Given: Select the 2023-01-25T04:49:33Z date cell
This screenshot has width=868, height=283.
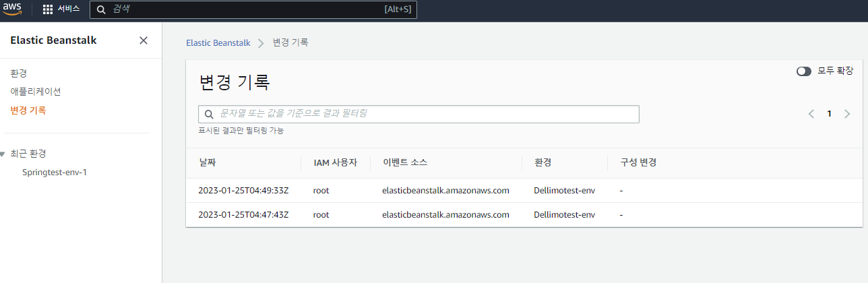Looking at the screenshot, I should (x=243, y=191).
